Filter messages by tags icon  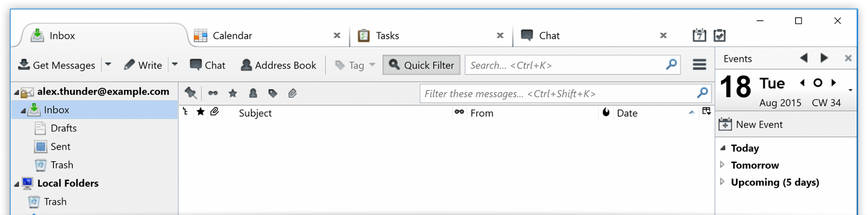[273, 94]
